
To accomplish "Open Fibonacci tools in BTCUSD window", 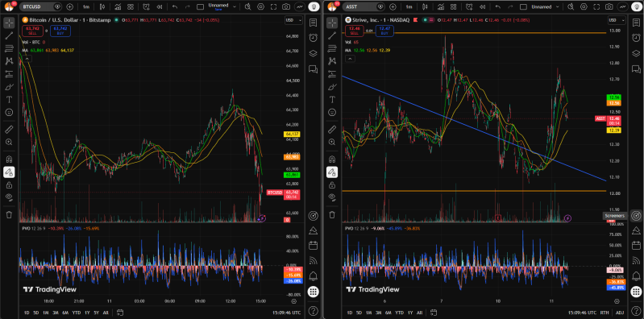I will point(9,48).
